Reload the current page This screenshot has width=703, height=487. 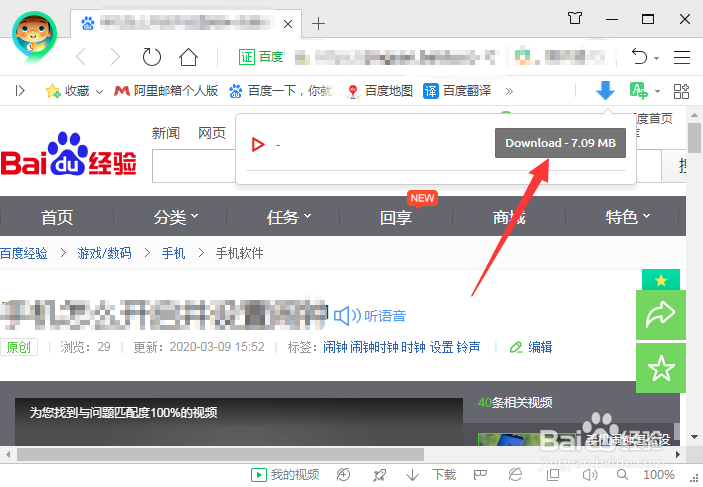coord(152,57)
